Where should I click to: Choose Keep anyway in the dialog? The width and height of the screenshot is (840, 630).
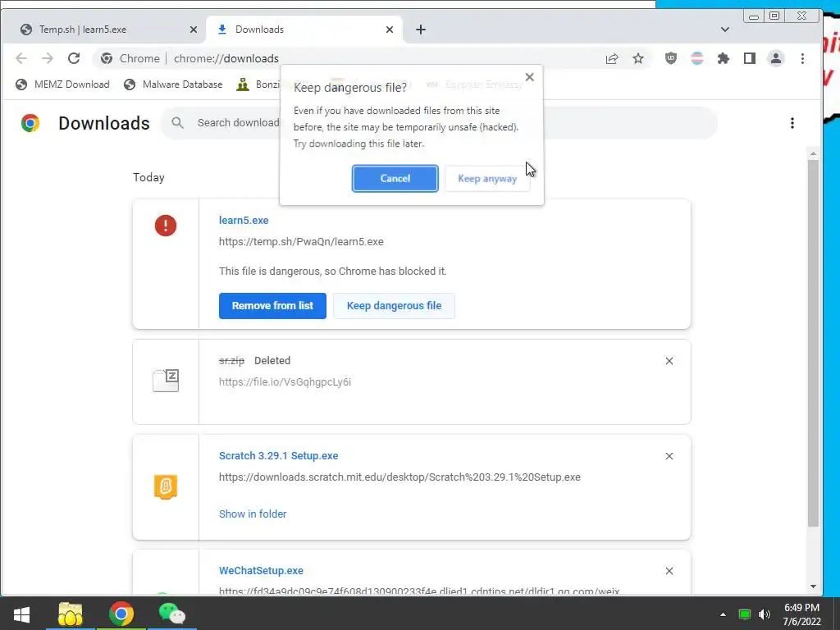click(487, 178)
